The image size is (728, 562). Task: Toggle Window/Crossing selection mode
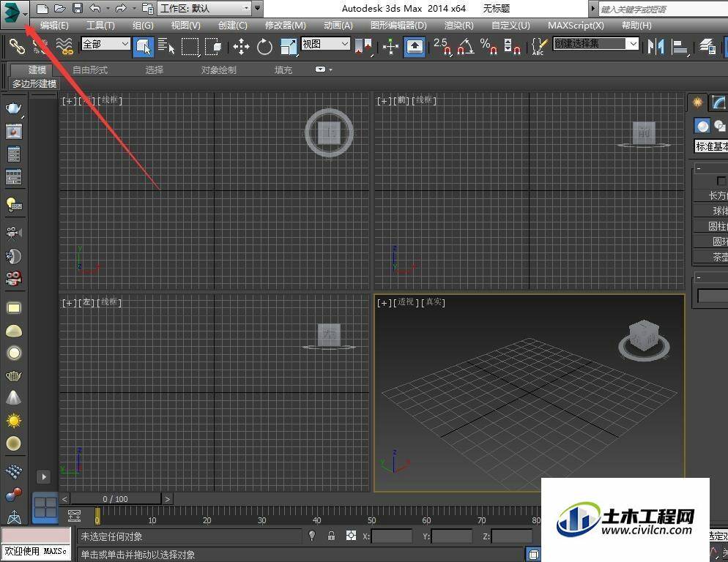(x=214, y=46)
